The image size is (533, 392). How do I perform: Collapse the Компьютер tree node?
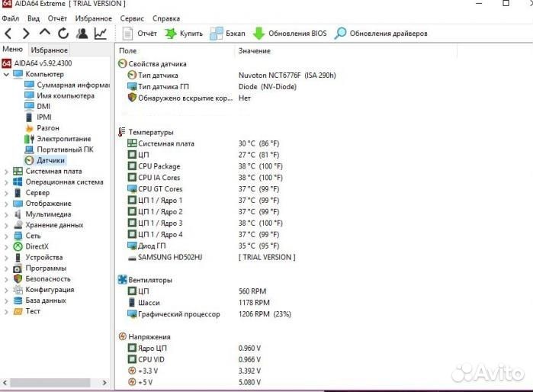point(7,74)
